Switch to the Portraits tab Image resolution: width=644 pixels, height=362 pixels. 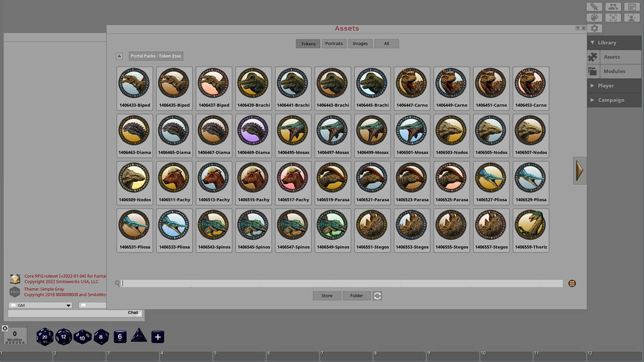(334, 44)
